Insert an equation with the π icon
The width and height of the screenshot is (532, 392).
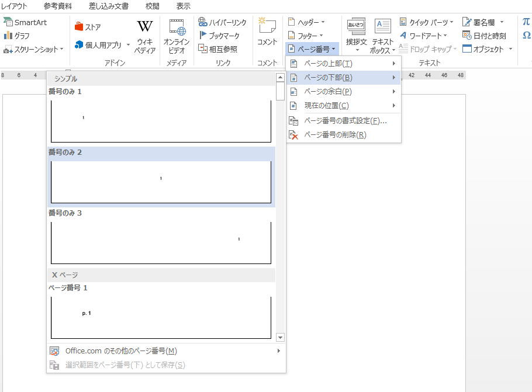526,22
